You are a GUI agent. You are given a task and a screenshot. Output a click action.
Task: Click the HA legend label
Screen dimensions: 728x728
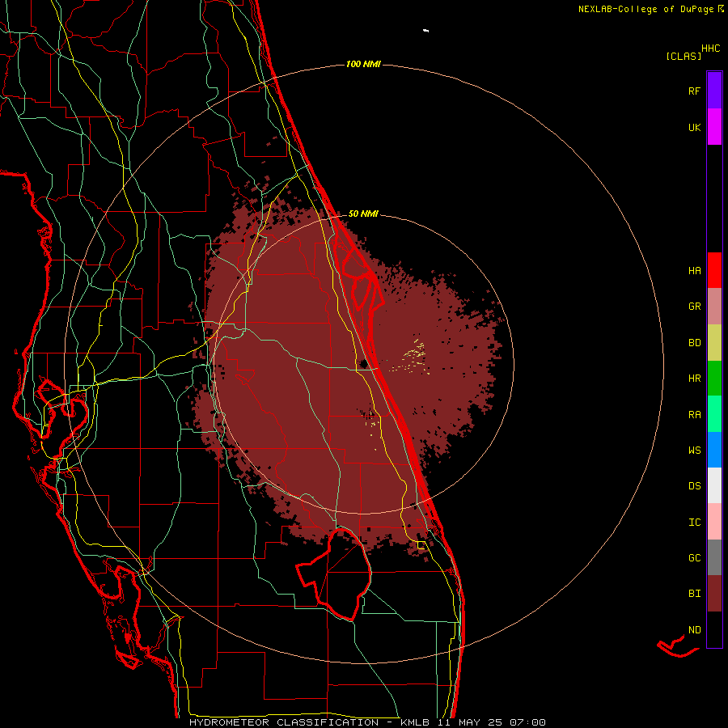(x=694, y=271)
